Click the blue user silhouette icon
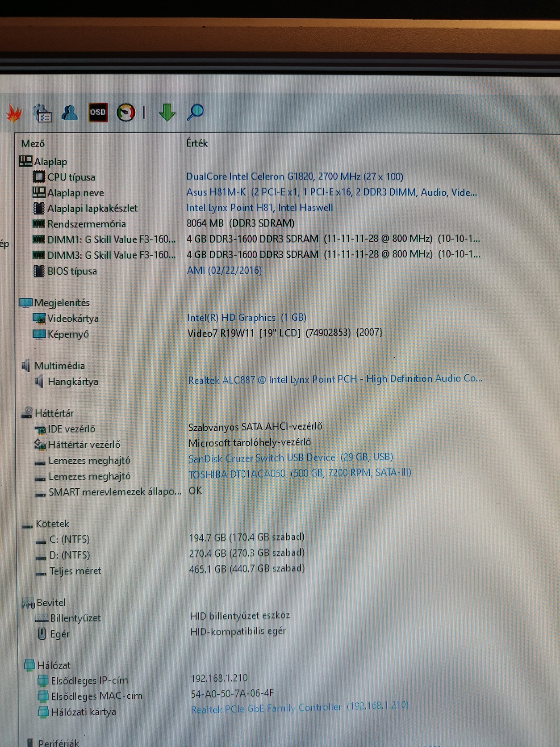The image size is (560, 747). [70, 113]
